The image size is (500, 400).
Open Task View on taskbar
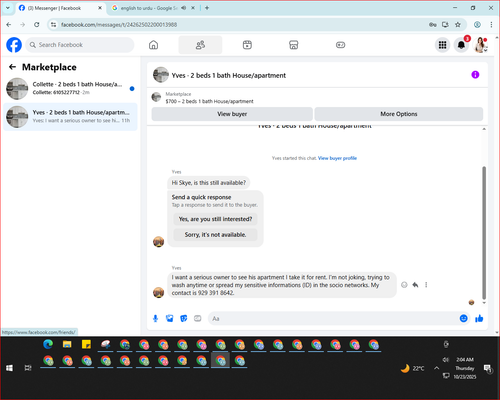28,368
